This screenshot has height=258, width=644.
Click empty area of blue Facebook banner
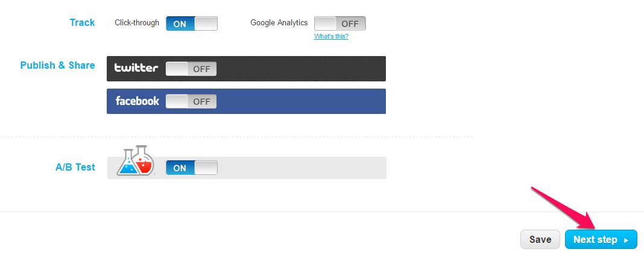coord(301,101)
